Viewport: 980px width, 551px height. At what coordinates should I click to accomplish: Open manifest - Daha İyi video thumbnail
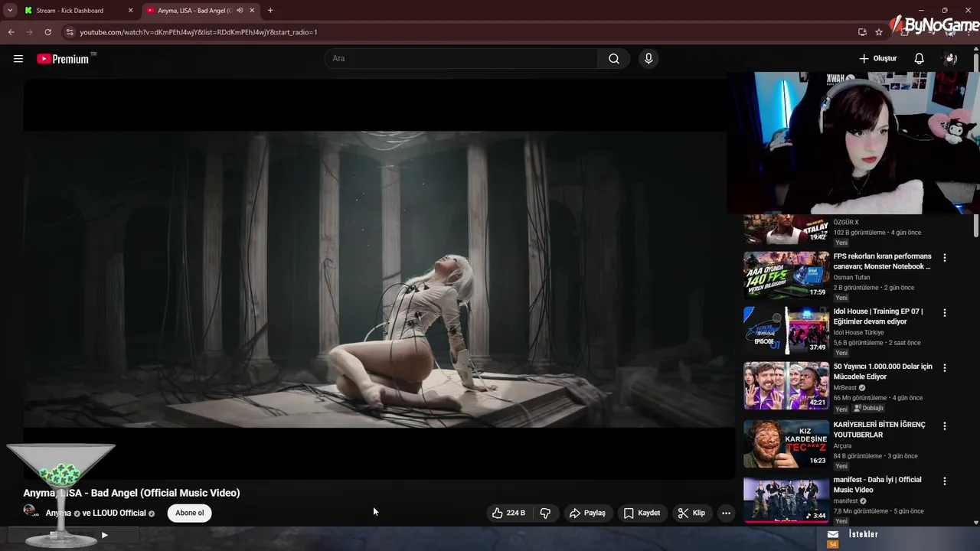point(786,498)
